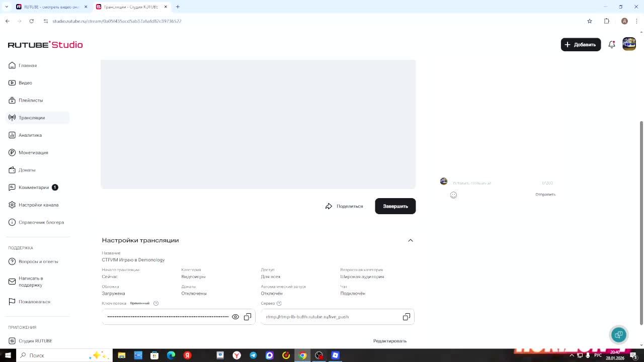Open Аналитика section

tap(30, 135)
